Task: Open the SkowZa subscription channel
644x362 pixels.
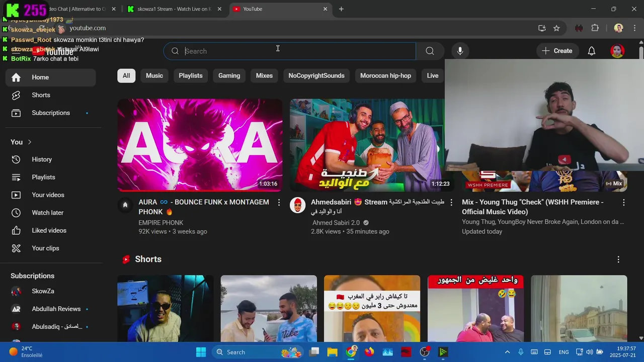Action: pyautogui.click(x=50, y=291)
